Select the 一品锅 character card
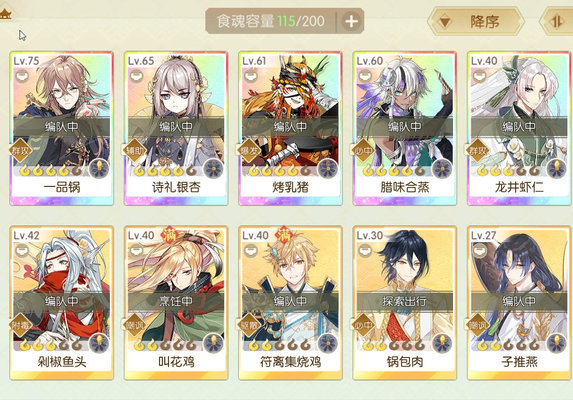This screenshot has height=400, width=573. pyautogui.click(x=62, y=128)
